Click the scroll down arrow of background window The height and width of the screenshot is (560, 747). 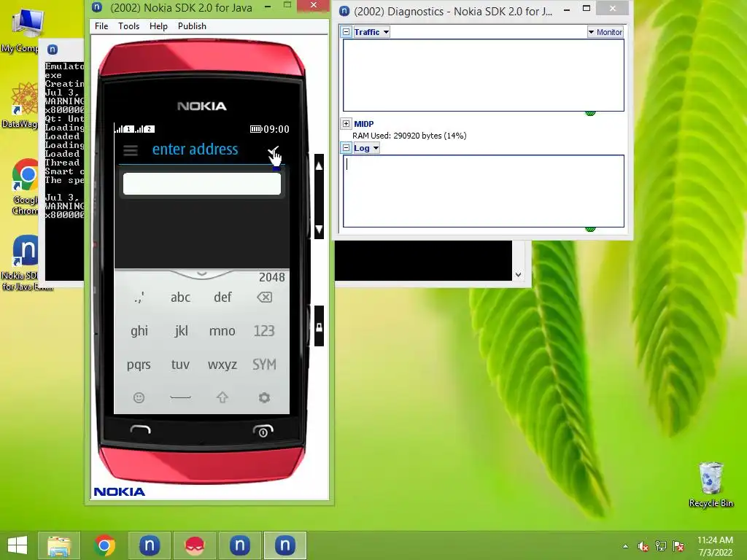[519, 275]
